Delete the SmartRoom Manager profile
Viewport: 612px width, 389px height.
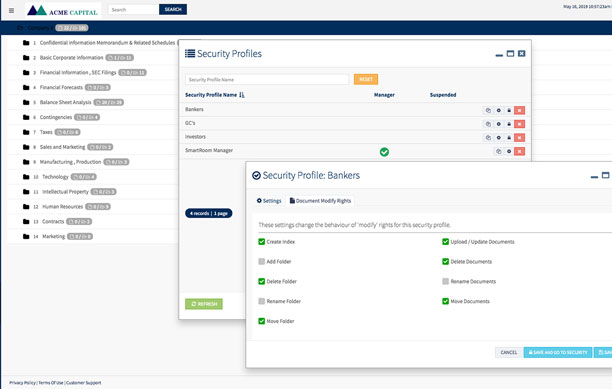coord(519,151)
